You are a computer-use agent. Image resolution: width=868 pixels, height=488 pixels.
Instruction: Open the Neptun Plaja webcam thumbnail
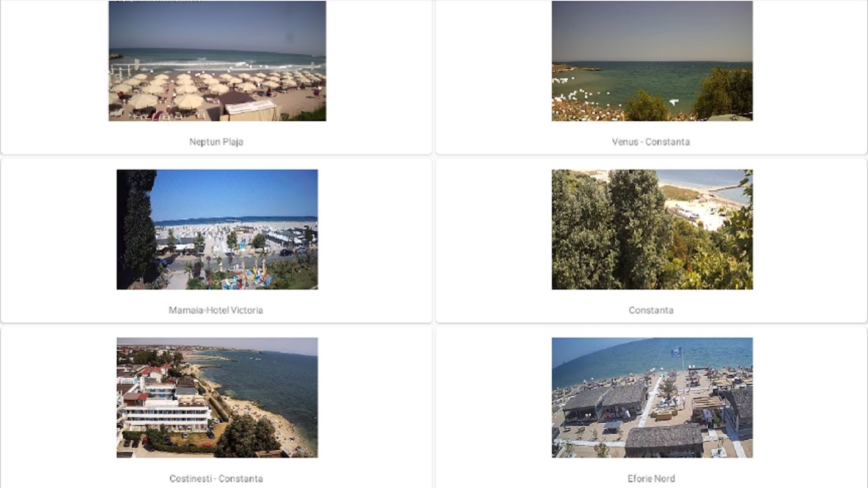(x=217, y=61)
